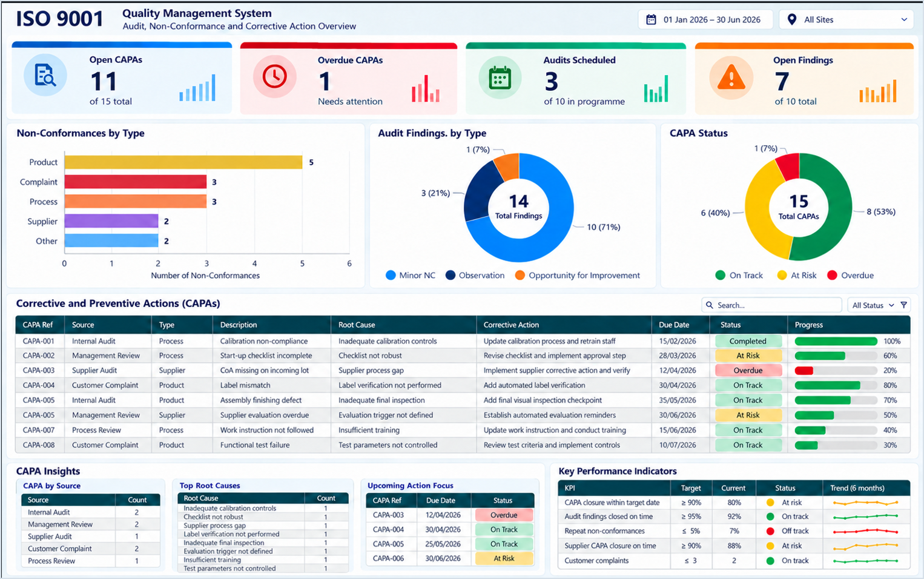This screenshot has width=924, height=579.
Task: Click the Upcoming Action Focus heading
Action: [411, 486]
